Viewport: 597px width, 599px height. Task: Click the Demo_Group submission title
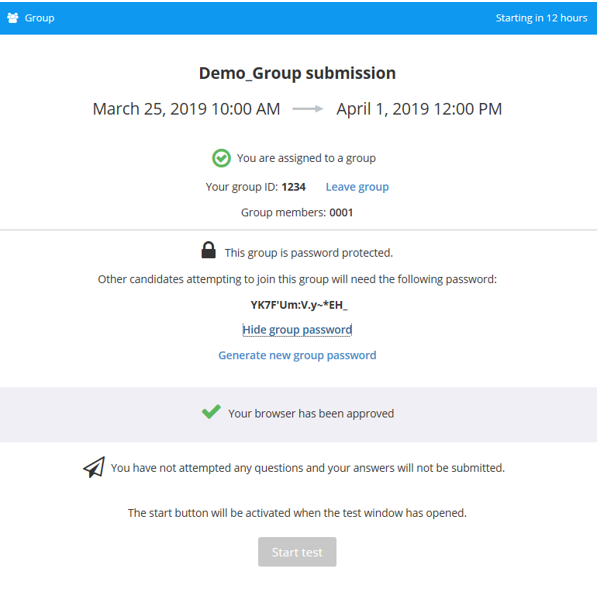[x=297, y=73]
